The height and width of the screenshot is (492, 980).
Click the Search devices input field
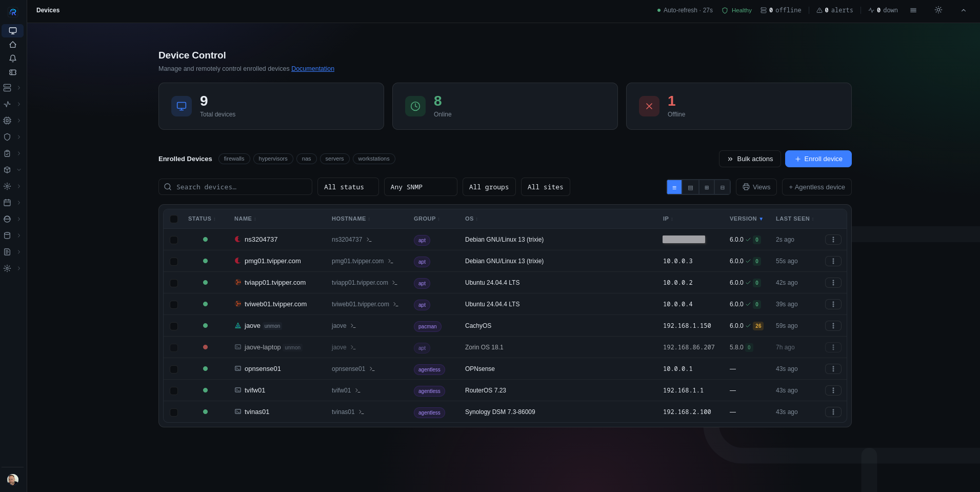[235, 187]
